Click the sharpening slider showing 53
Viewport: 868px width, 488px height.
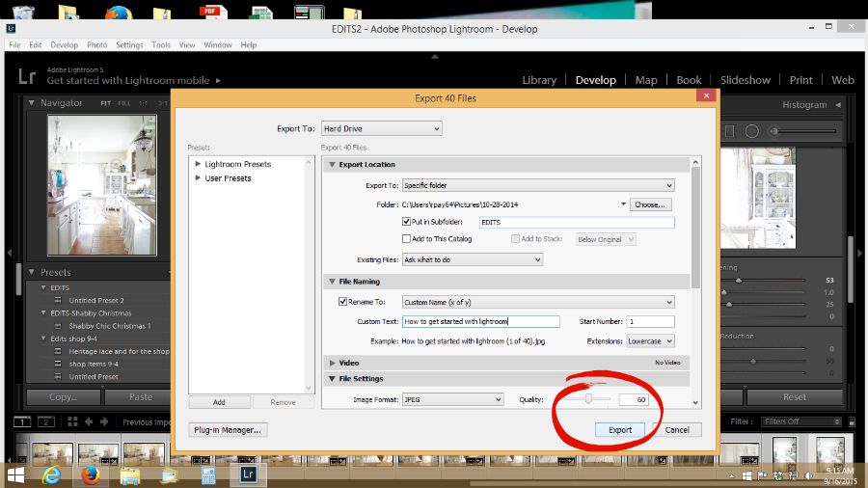[x=739, y=281]
